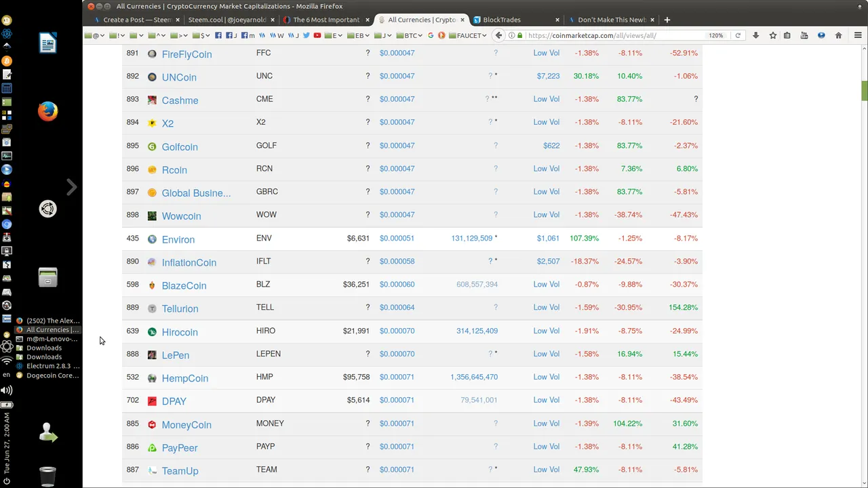Focus the coinmarketcap URL address field
868x488 pixels.
614,35
